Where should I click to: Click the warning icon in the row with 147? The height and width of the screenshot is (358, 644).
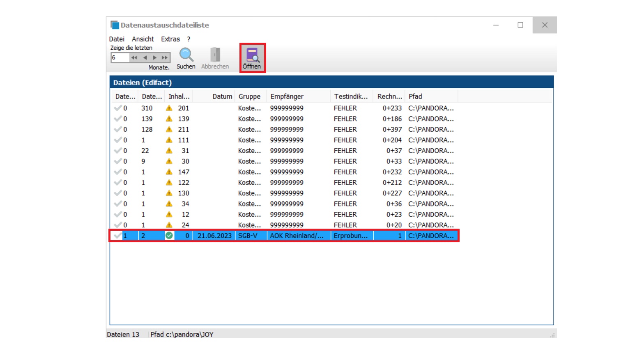[169, 172]
